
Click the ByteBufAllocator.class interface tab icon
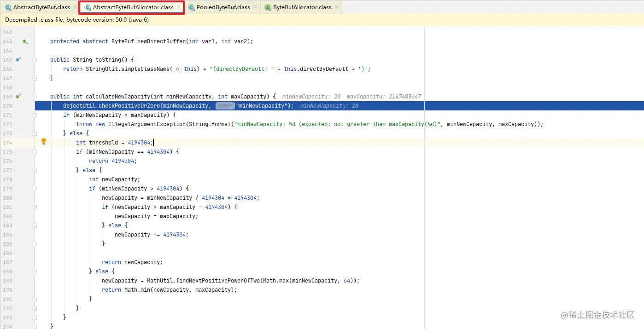click(x=268, y=7)
